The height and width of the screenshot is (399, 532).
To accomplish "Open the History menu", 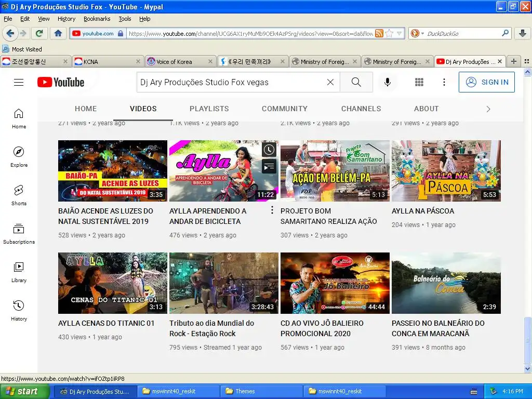I will click(x=66, y=19).
